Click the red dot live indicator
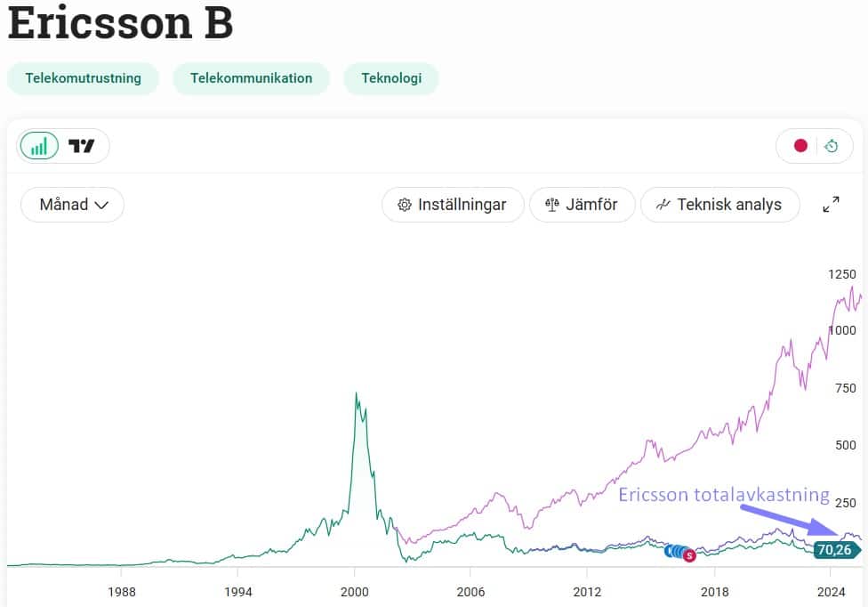Screen dimensions: 868x607 coord(800,146)
